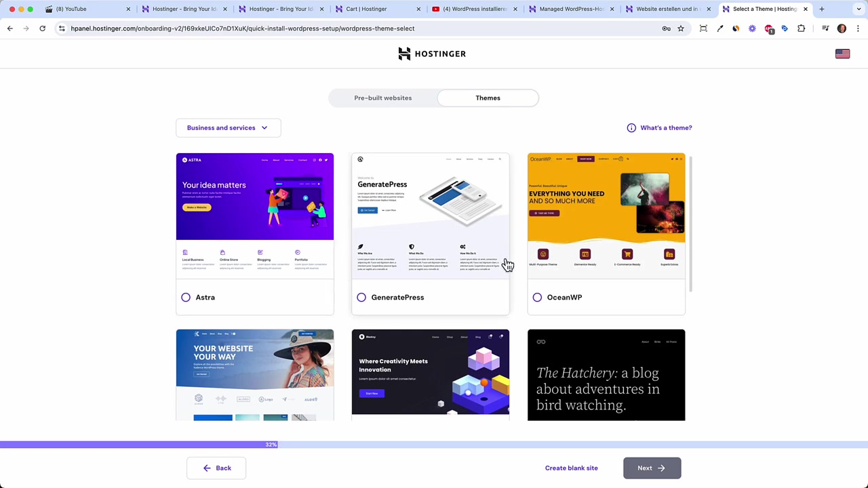Click the Next button
This screenshot has height=488, width=868.
(x=652, y=468)
